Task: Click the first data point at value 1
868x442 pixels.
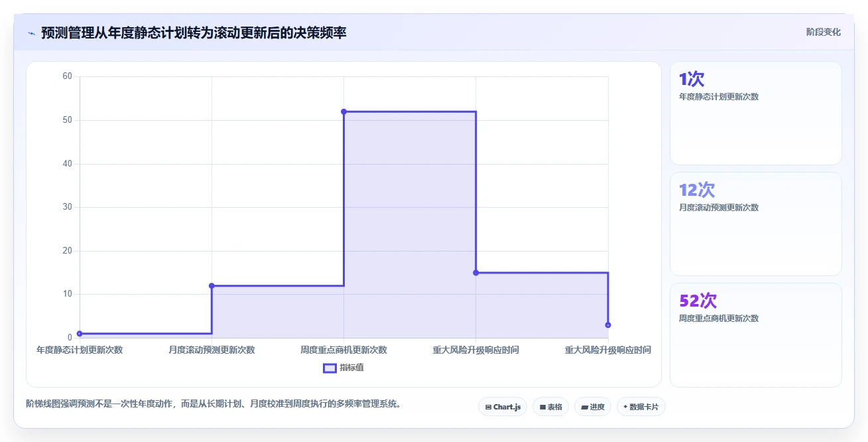Action: [x=80, y=334]
